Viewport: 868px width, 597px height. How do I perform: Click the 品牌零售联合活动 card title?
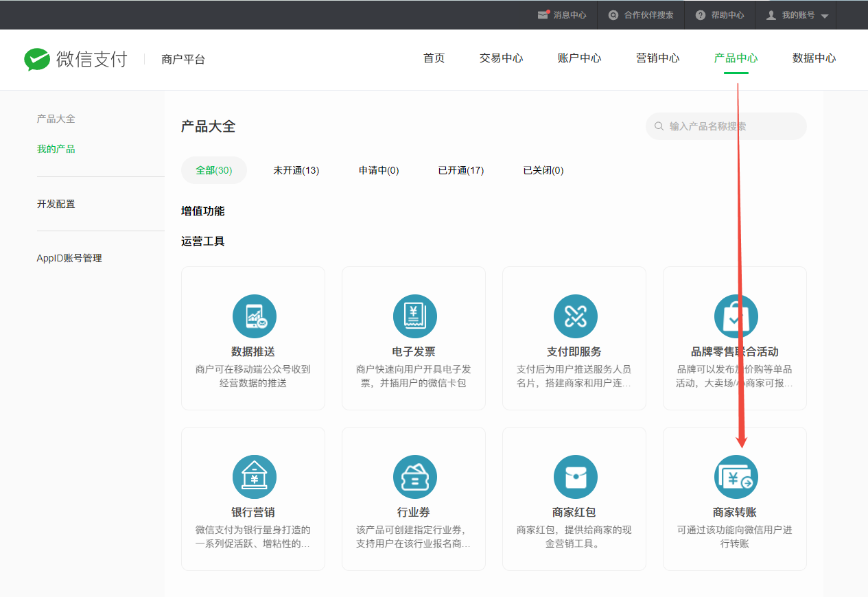[x=735, y=352]
